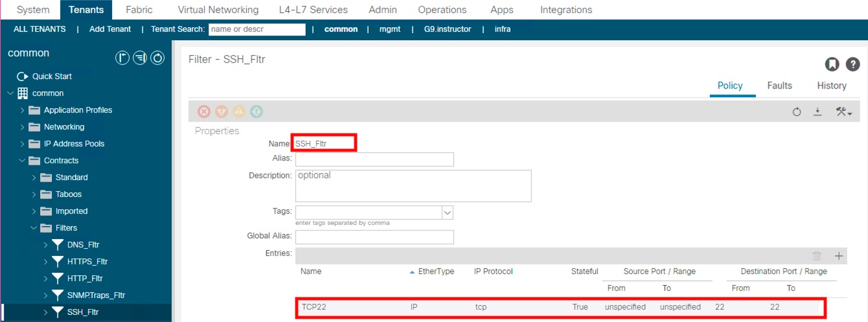Click the trash icon above the entries table

817,256
